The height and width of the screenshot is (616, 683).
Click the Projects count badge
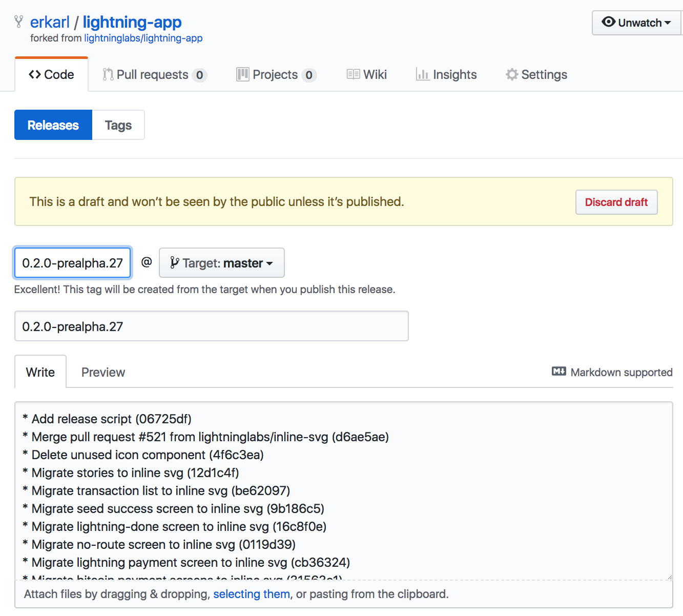point(309,75)
